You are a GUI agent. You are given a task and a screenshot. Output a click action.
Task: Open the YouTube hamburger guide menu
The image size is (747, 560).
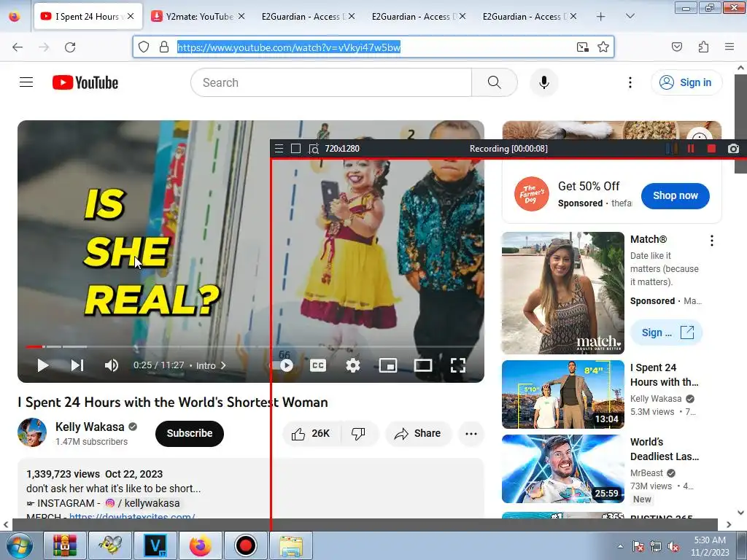26,82
